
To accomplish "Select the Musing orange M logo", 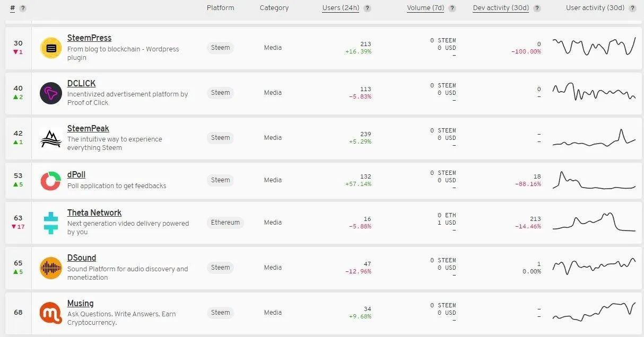I will 51,313.
